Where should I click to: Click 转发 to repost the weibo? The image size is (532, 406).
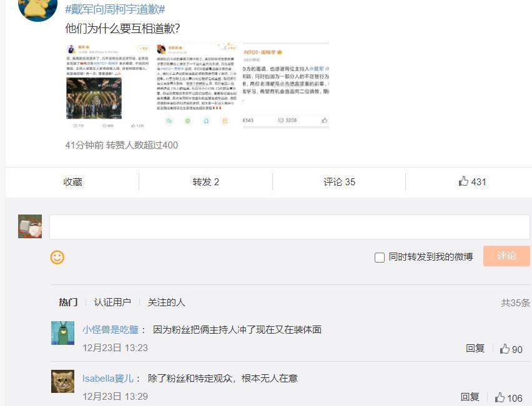click(202, 181)
